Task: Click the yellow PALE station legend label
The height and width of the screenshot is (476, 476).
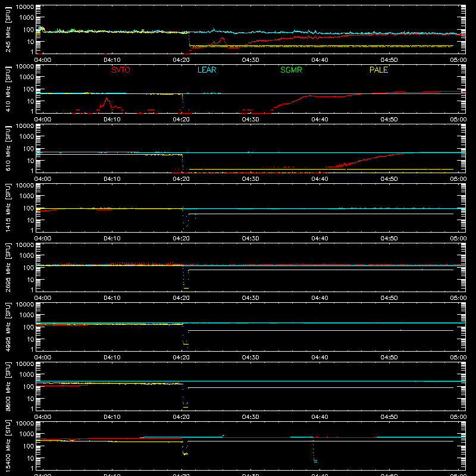Action: click(378, 70)
